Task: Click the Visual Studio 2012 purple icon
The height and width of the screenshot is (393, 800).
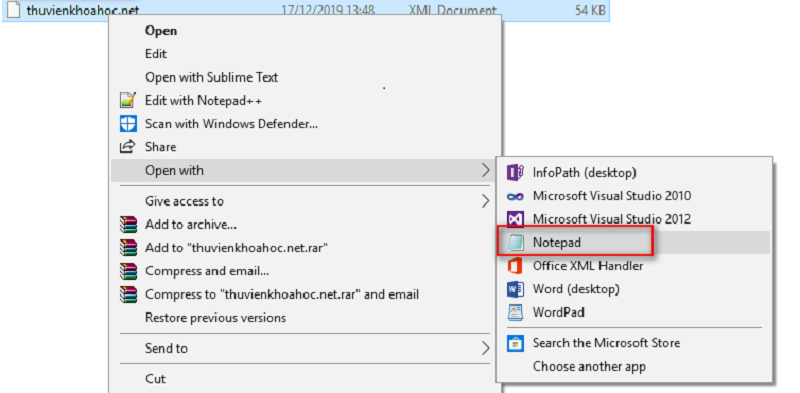Action: [515, 219]
